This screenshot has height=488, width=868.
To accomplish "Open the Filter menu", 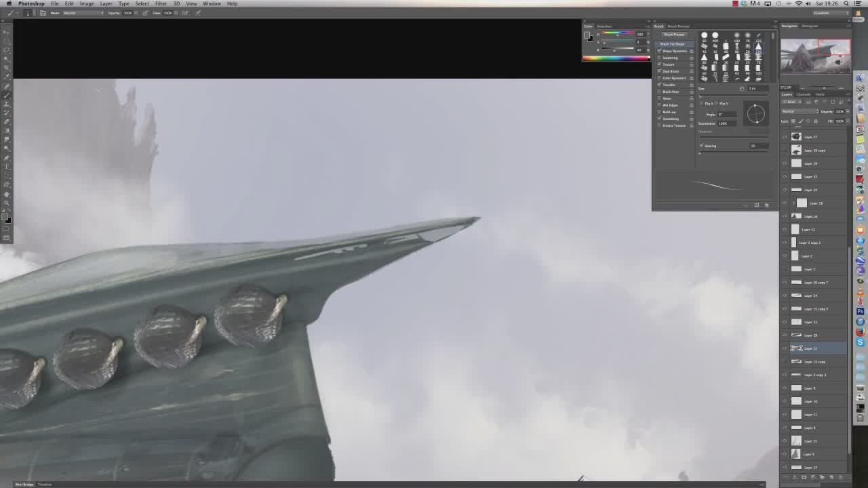I will [161, 3].
